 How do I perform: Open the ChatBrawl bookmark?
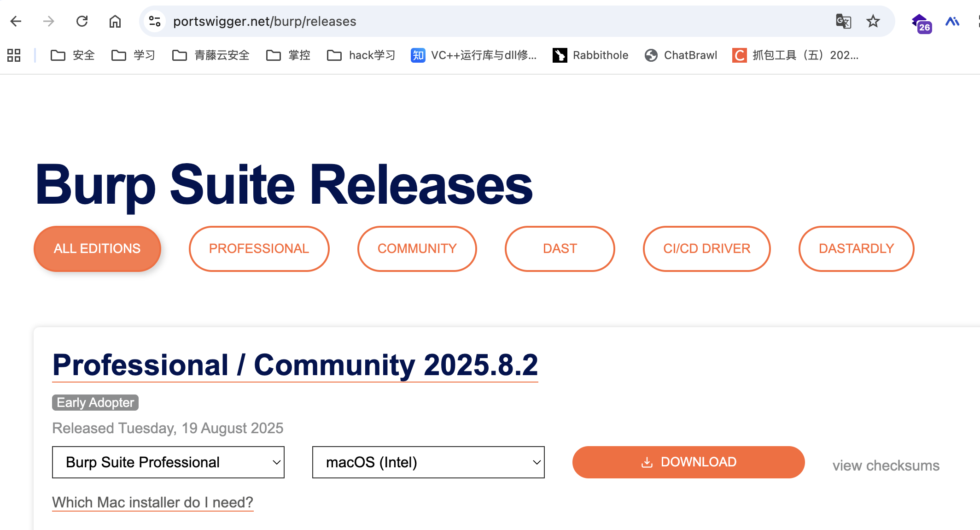coord(681,55)
